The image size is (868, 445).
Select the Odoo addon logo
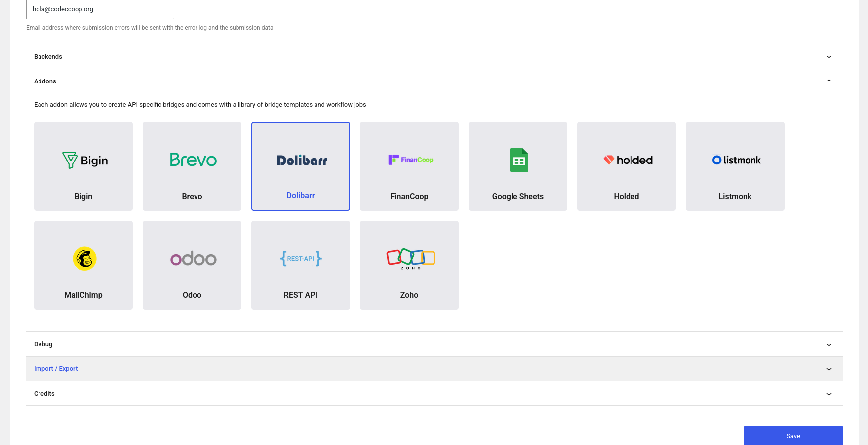tap(192, 259)
